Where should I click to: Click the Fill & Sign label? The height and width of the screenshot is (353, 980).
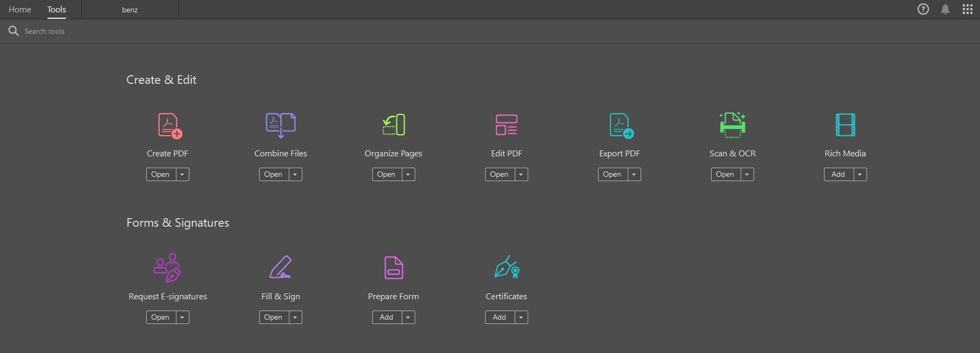click(281, 297)
